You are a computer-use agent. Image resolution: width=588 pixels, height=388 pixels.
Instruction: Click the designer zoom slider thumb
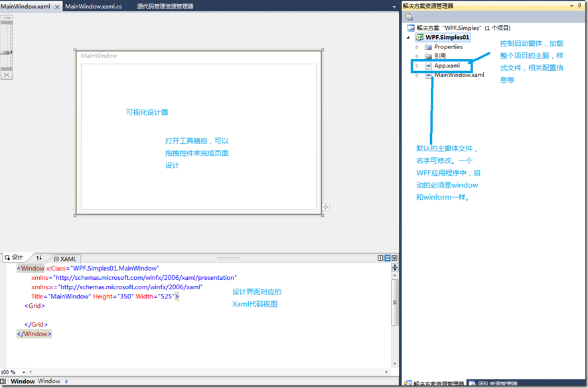click(7, 52)
